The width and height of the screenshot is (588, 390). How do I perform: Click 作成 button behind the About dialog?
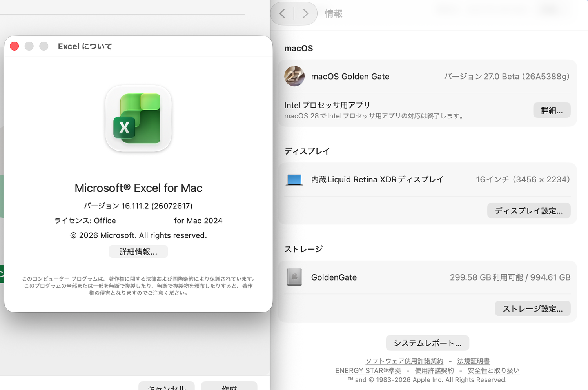(x=229, y=386)
